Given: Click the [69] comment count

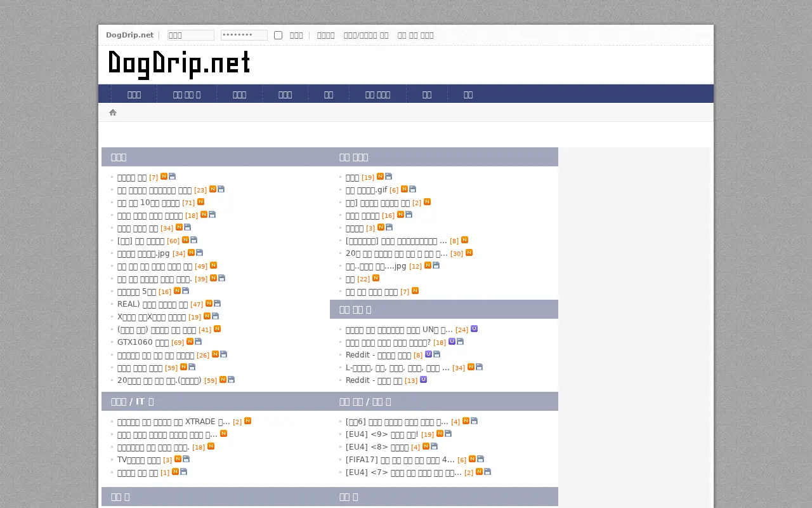Looking at the screenshot, I should coord(178,343).
